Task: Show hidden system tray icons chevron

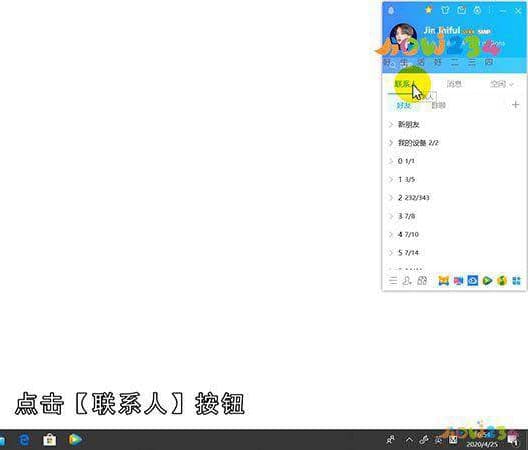Action: [409, 439]
